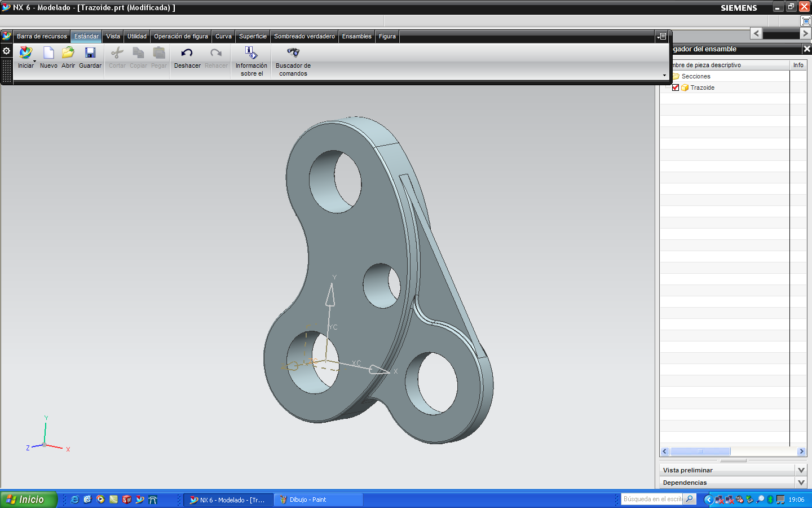812x508 pixels.
Task: Show hidden system tray icons
Action: [x=708, y=500]
